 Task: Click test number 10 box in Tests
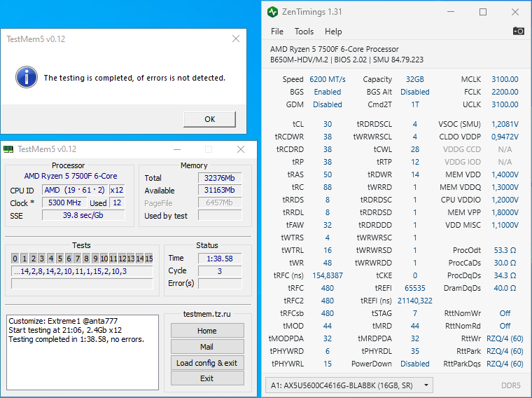point(104,259)
